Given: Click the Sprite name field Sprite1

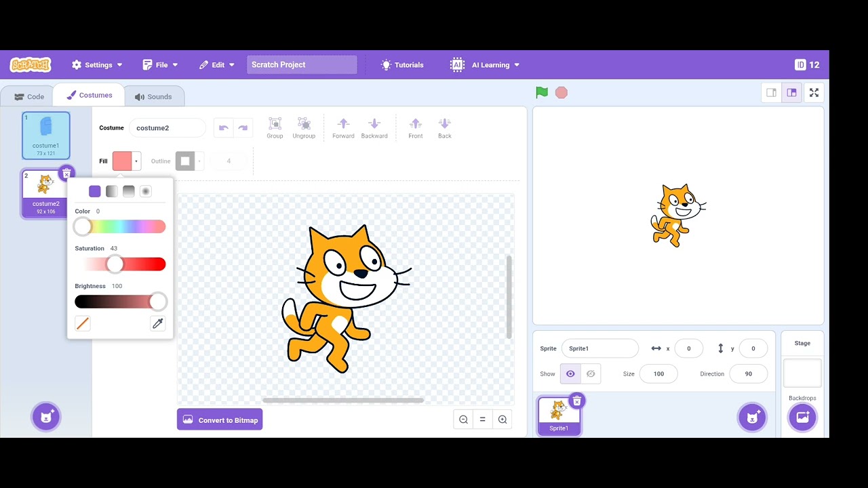Looking at the screenshot, I should point(600,348).
